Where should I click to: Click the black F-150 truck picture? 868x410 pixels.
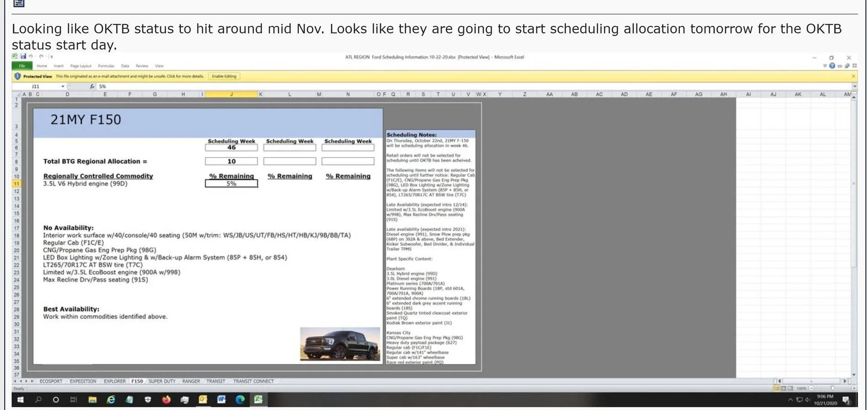340,344
